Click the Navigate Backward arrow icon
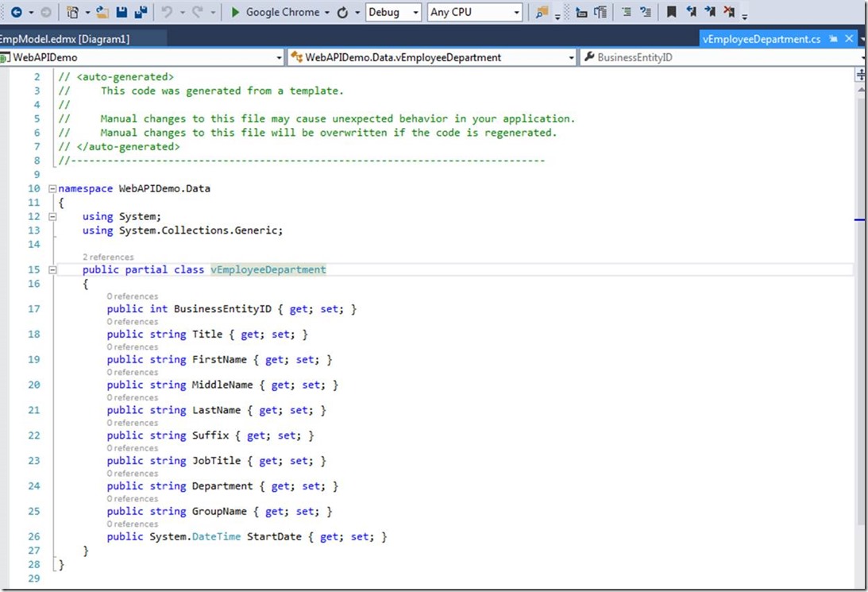The height and width of the screenshot is (592, 868). (17, 12)
